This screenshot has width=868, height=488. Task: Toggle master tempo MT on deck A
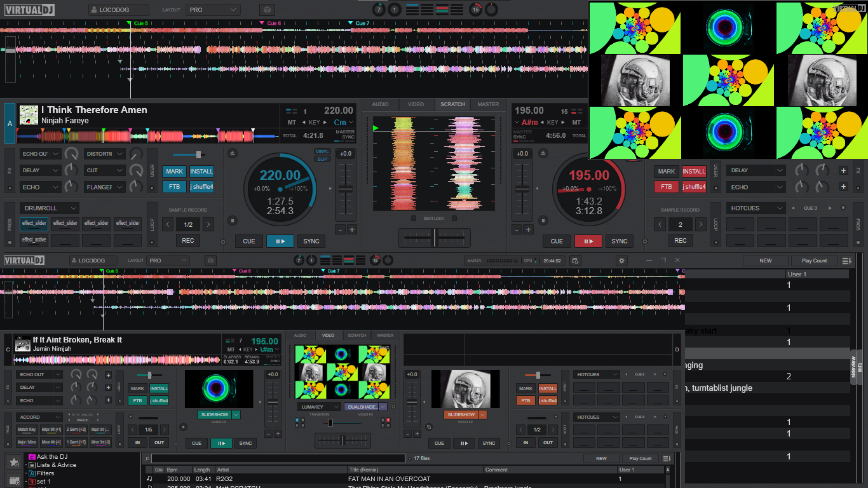(292, 122)
